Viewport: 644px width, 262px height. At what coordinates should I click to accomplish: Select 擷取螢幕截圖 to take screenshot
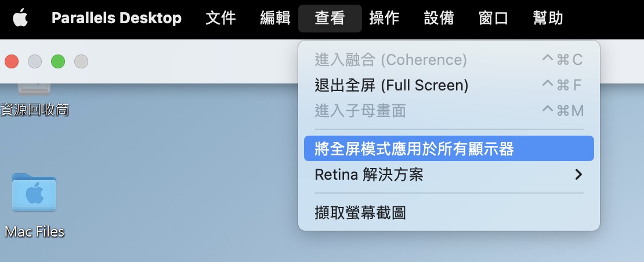(449, 213)
